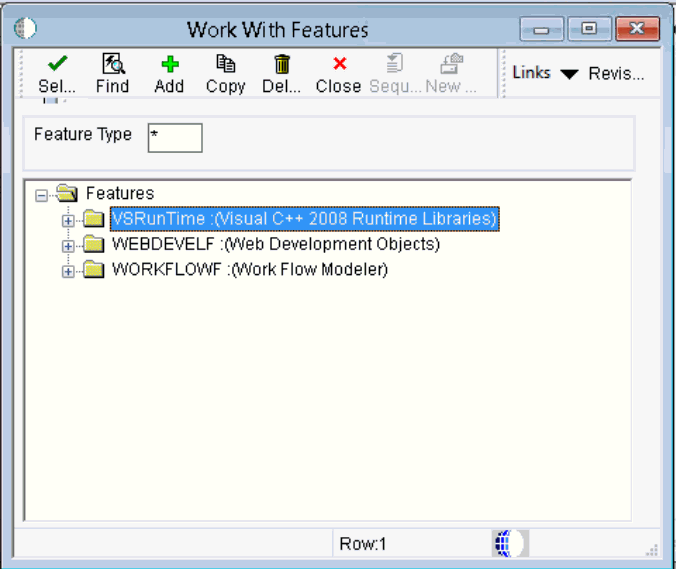Open the Links dropdown arrow
Viewport: 676px width, 569px height.
click(x=569, y=74)
